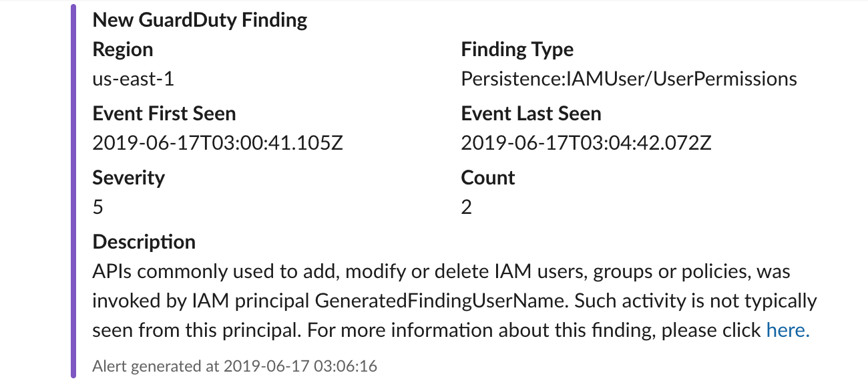Click the New GuardDuty Finding title
Screen dimensions: 868x389
200,20
